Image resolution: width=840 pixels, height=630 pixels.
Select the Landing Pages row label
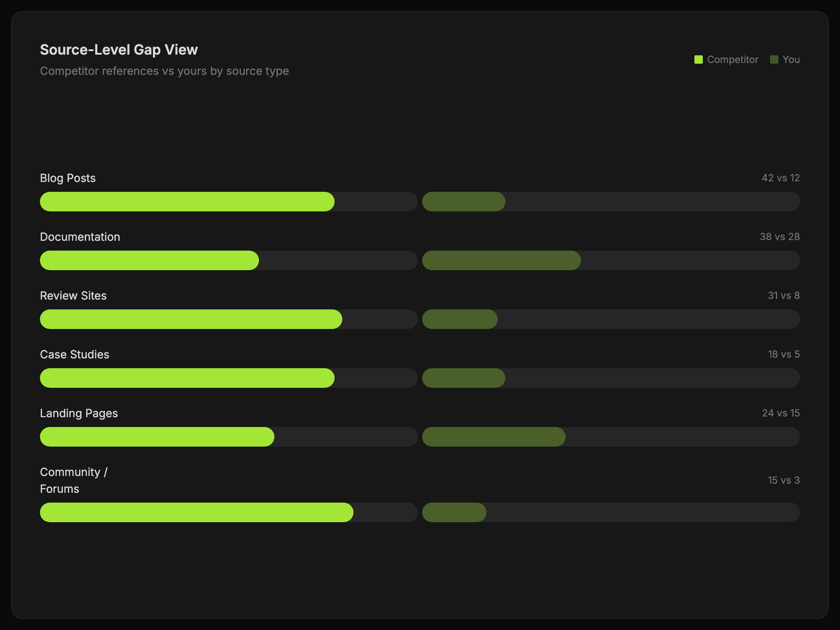(79, 413)
